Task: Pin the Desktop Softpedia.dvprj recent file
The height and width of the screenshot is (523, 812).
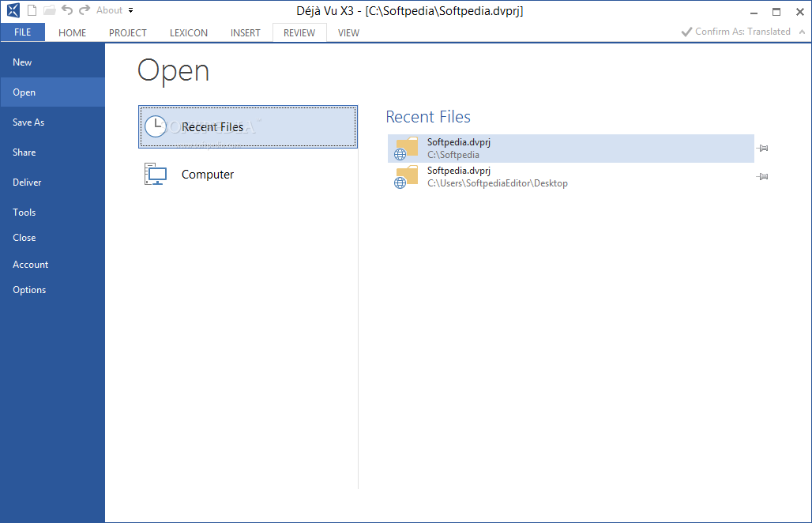Action: point(762,177)
